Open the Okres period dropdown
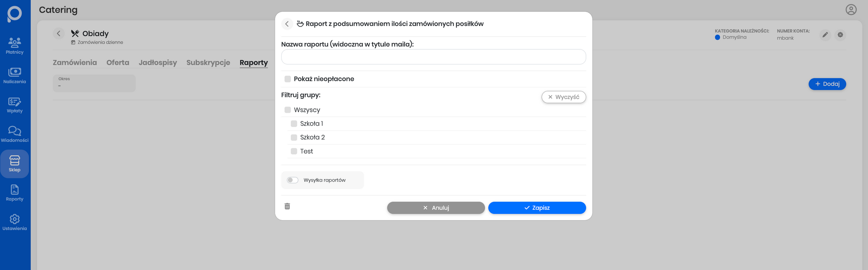The width and height of the screenshot is (868, 270). tap(94, 83)
